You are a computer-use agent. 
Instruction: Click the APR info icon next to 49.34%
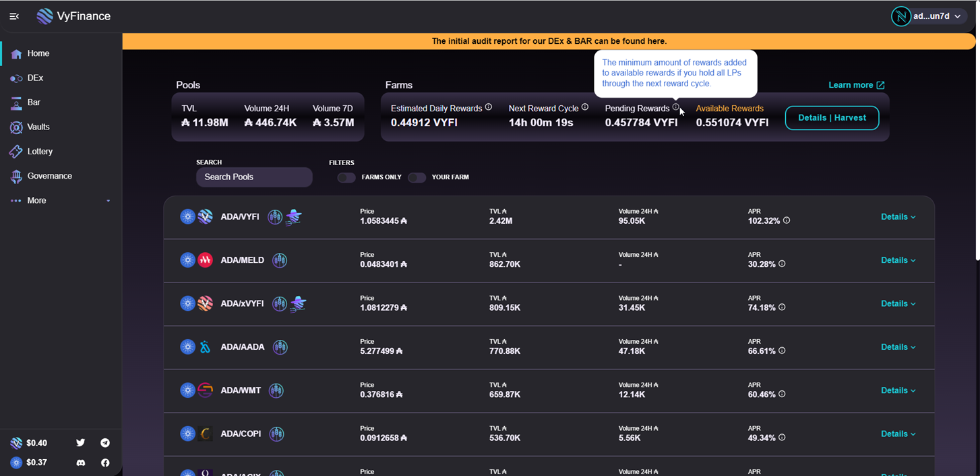coord(782,438)
